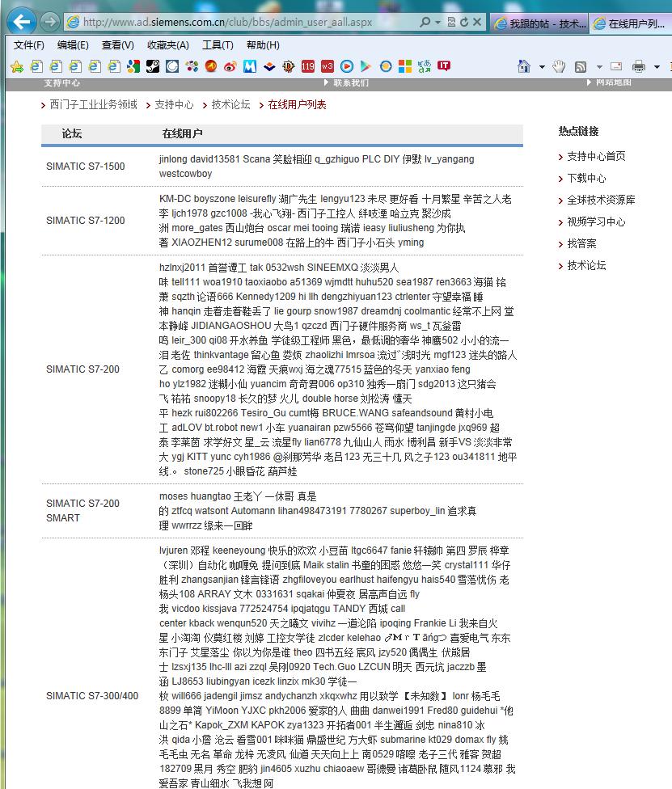
Task: Open the colorful Baidu-paw favorites shortcut
Action: click(x=192, y=66)
